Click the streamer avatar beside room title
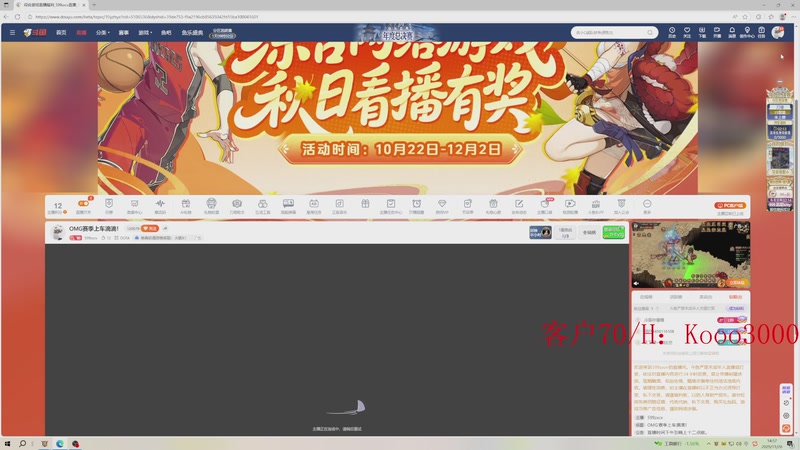800x450 pixels. (x=58, y=233)
